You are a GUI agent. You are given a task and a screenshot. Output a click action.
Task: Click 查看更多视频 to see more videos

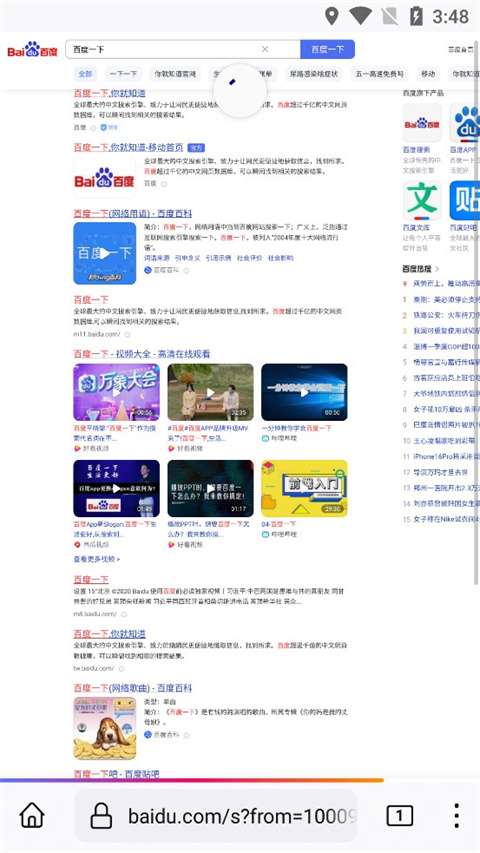point(96,559)
